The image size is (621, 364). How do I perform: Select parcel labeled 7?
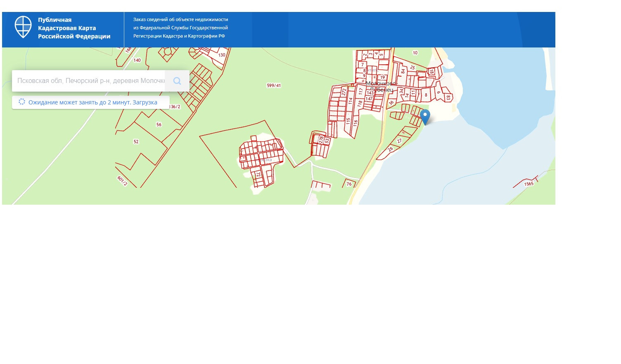click(363, 65)
